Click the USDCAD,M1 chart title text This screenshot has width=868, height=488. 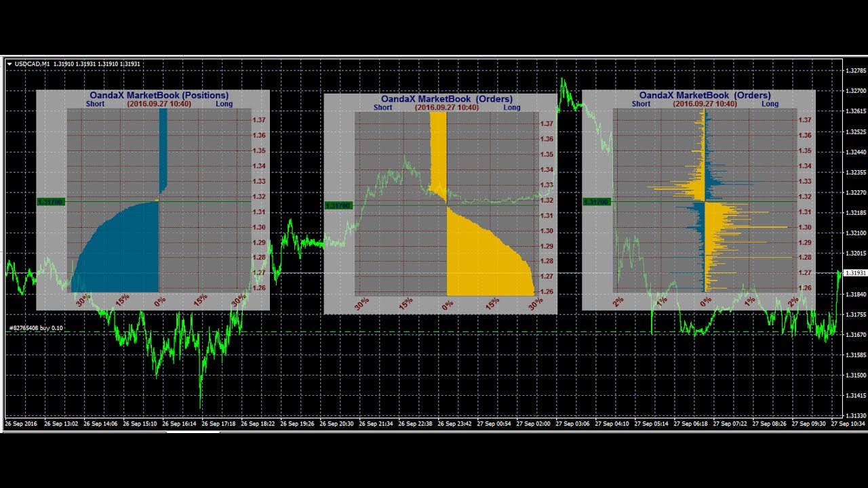pyautogui.click(x=33, y=64)
